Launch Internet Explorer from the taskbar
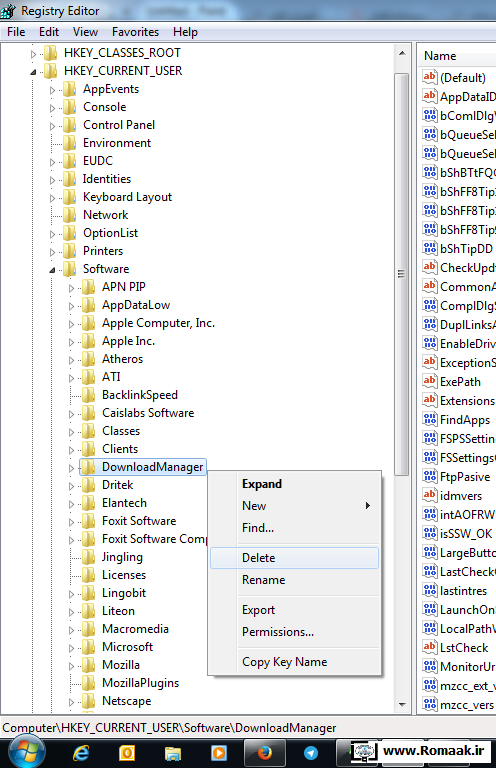This screenshot has height=768, width=496. click(x=81, y=753)
